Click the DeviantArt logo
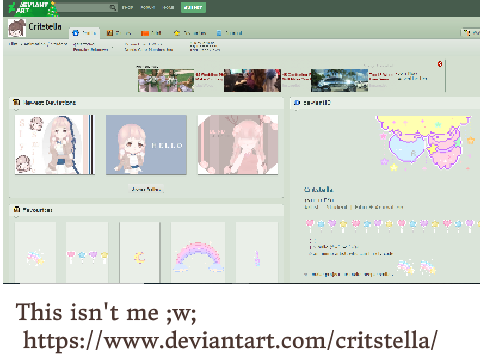Screen dimensions: 480x360 [32, 8]
